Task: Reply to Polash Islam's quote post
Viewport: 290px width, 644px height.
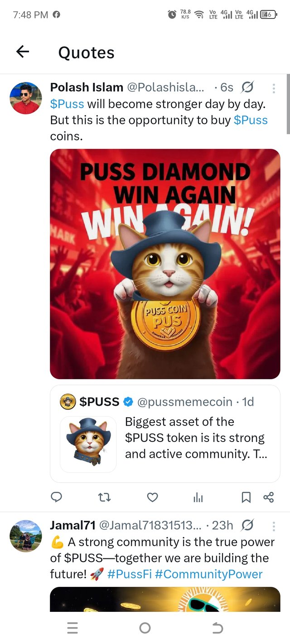Action: click(x=56, y=498)
